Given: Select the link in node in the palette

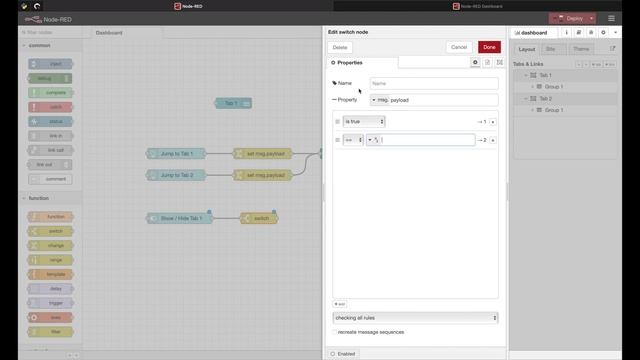Looking at the screenshot, I should (50, 136).
